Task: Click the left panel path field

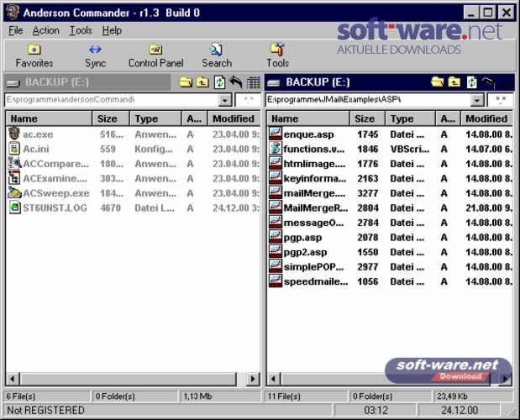Action: [x=112, y=100]
